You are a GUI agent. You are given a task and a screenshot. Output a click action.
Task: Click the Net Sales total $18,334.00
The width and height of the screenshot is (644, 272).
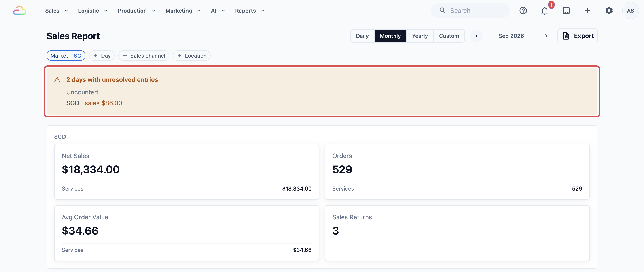pyautogui.click(x=91, y=169)
